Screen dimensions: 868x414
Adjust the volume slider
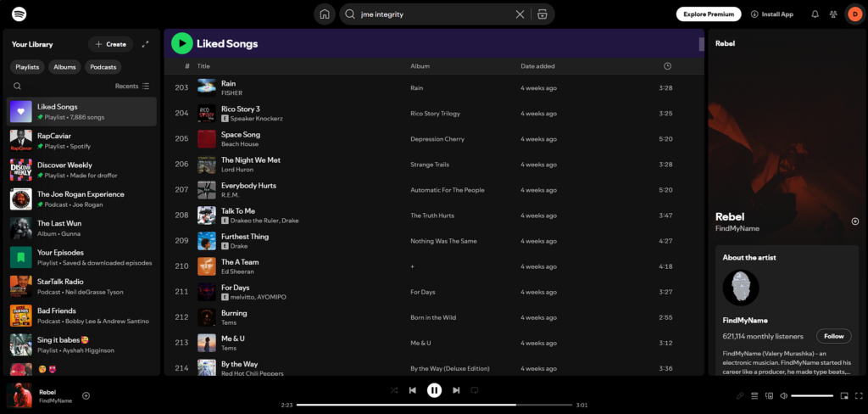pos(812,395)
